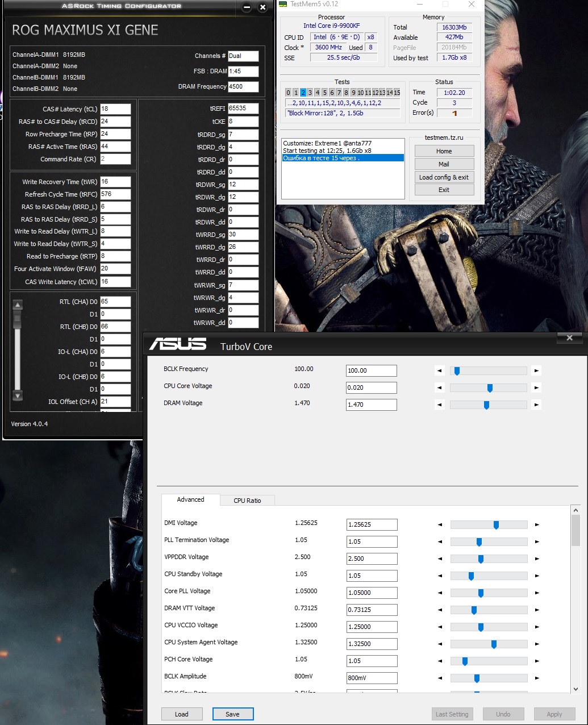Screen dimensions: 588x725
Task: Select the Advanced tab in TurboV Core
Action: point(190,499)
